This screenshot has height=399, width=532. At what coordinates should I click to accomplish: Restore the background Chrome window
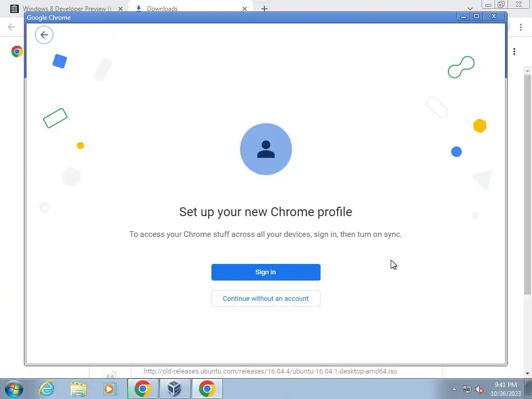click(501, 4)
